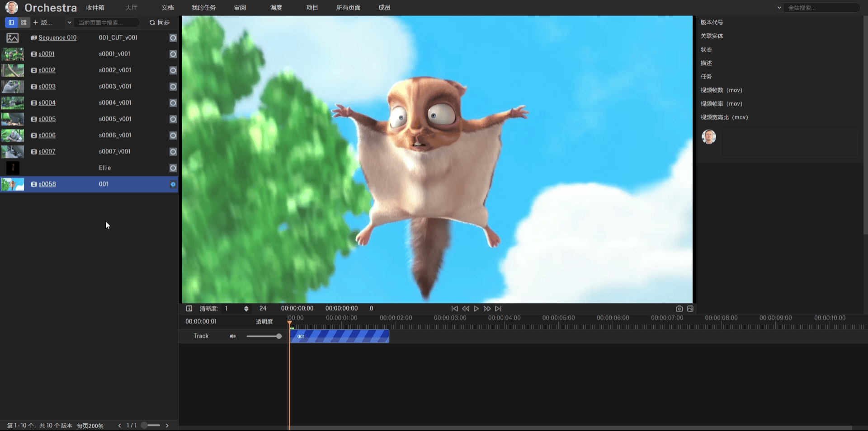
Task: Adjust the 清晰度 resolution stepper arrows
Action: point(246,309)
